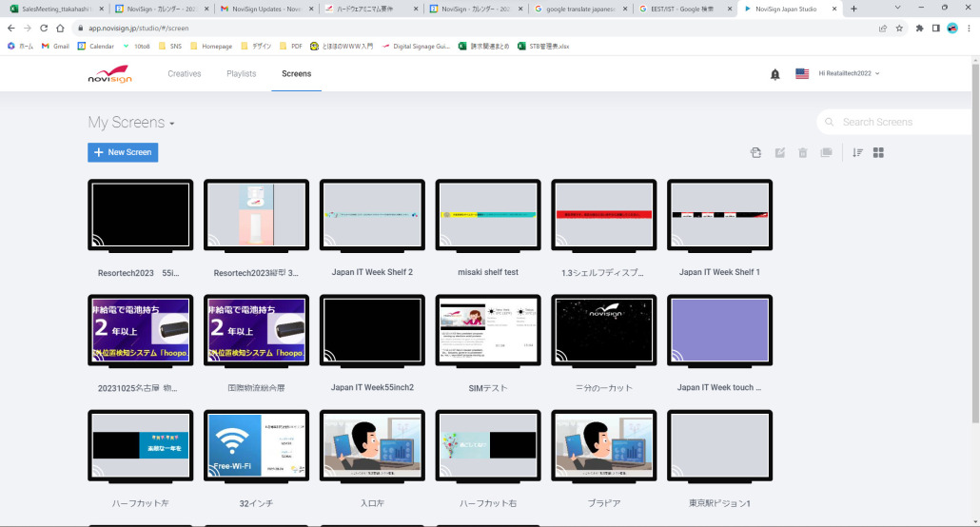Select the misaki shelf test screen
This screenshot has width=980, height=527.
(x=488, y=215)
